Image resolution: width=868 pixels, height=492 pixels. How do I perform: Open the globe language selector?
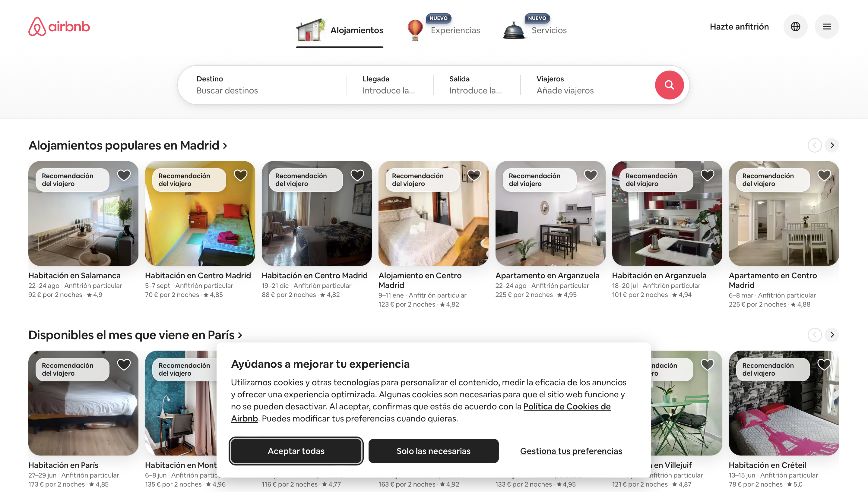(x=795, y=26)
